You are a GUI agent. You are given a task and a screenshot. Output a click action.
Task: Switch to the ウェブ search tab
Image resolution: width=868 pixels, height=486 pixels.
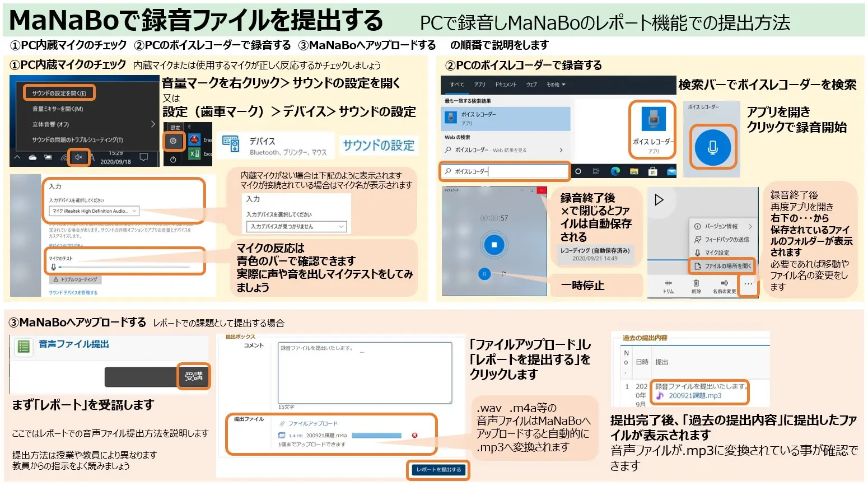[x=531, y=85]
